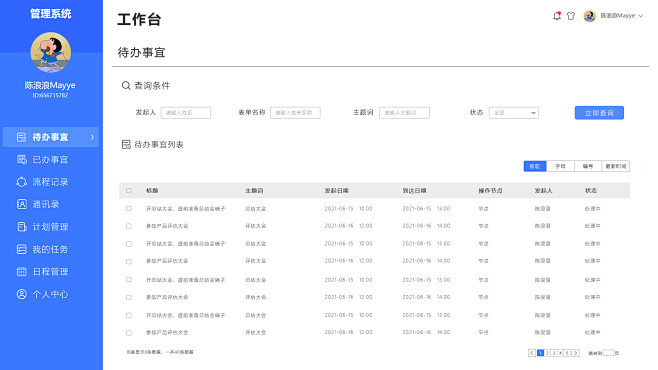Image resolution: width=658 pixels, height=370 pixels.
Task: Click the small user avatar in top bar
Action: (590, 16)
